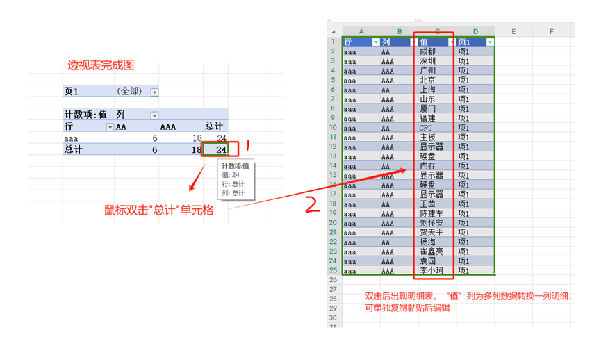The width and height of the screenshot is (601, 364).
Task: Click AA cell in column B row 2
Action: click(400, 51)
